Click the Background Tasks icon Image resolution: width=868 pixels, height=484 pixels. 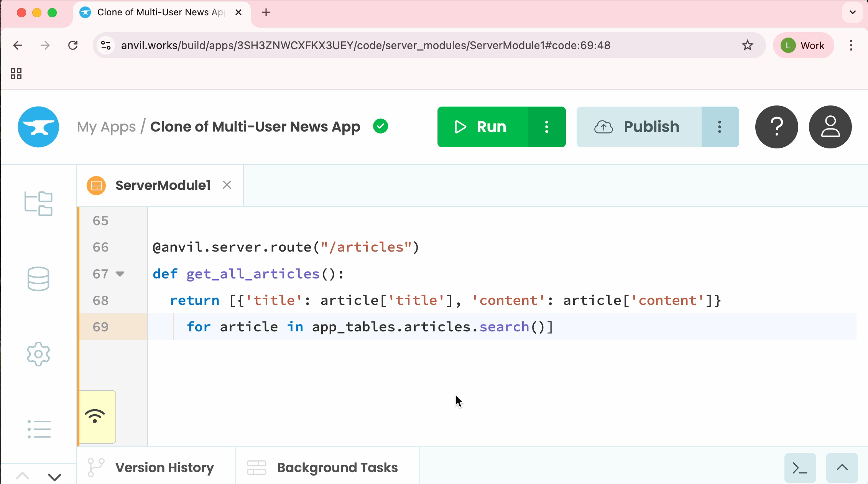[256, 468]
